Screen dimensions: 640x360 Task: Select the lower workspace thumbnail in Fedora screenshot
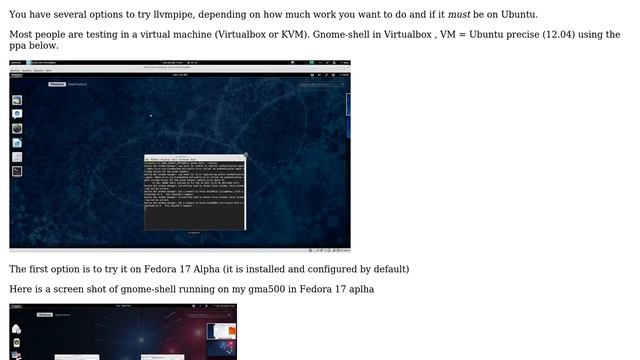pyautogui.click(x=221, y=349)
